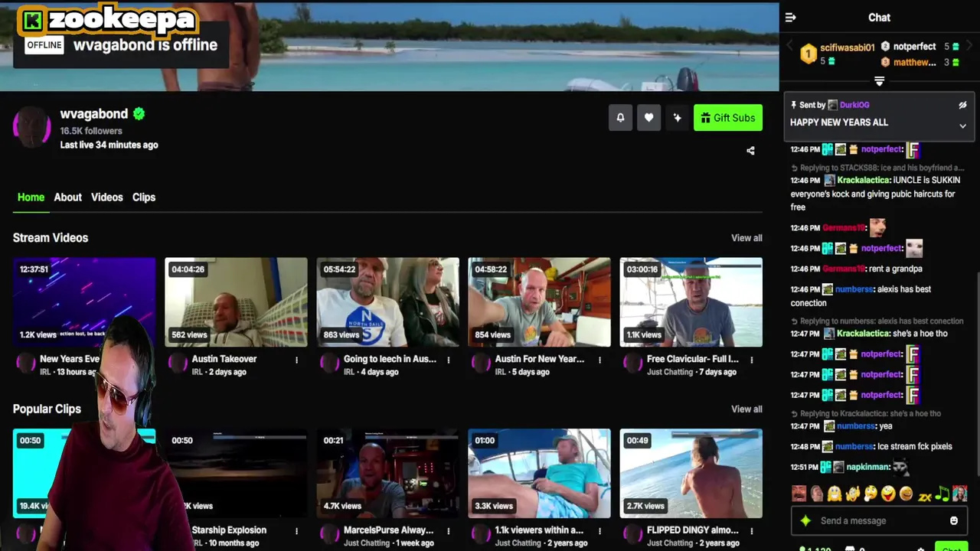Insert the first screaming face emote
This screenshot has width=980, height=551.
coord(799,494)
